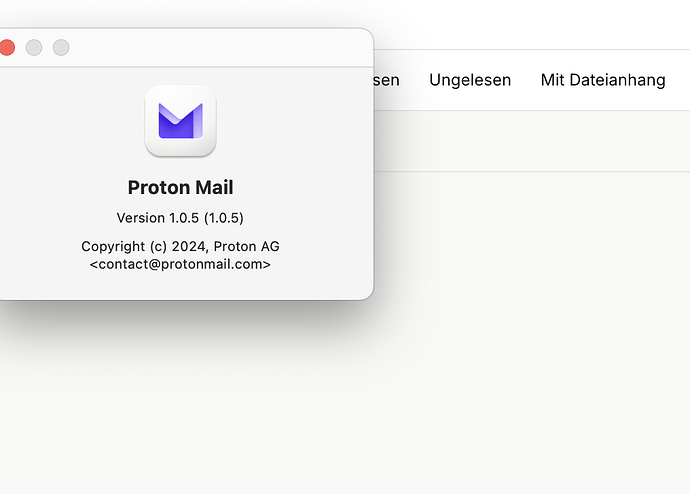Viewport: 690px width, 494px height.
Task: Click the build number in parentheses
Action: (224, 218)
